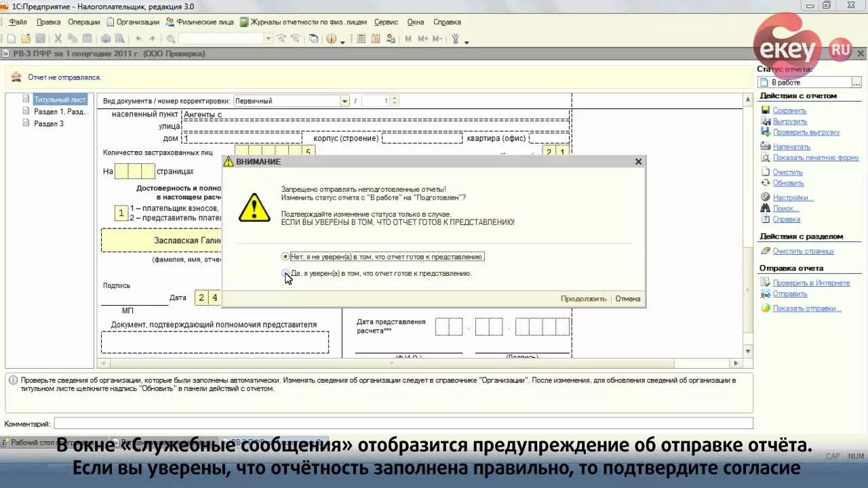Image resolution: width=868 pixels, height=488 pixels.
Task: Click the Find previous binoculars icon
Action: pyautogui.click(x=296, y=39)
